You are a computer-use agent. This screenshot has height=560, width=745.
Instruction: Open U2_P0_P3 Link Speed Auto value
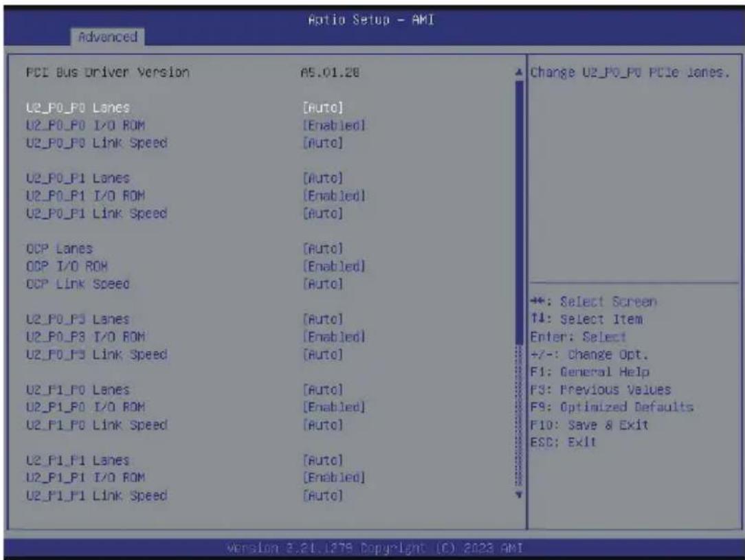322,355
